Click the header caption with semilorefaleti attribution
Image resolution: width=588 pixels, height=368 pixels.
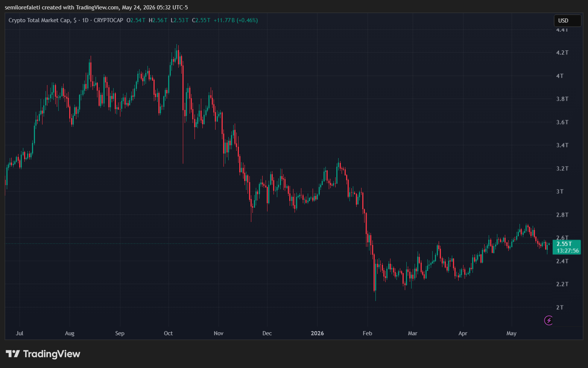tap(96, 8)
